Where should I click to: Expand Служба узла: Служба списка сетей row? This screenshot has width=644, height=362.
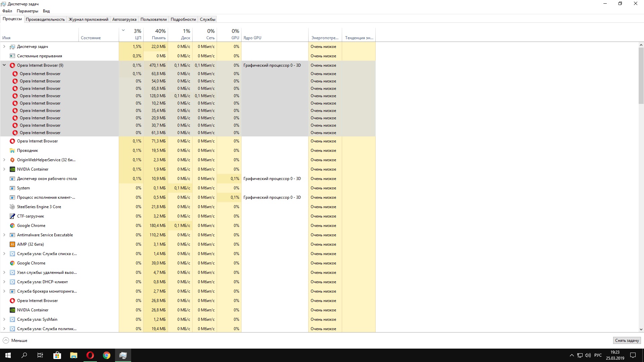[x=4, y=254]
